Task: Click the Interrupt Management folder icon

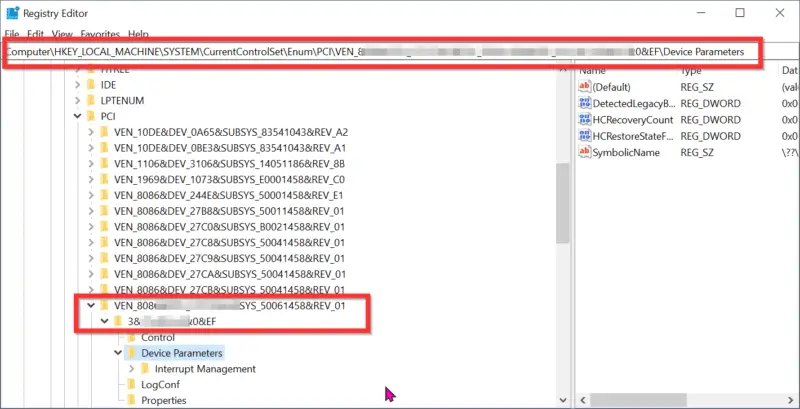Action: pyautogui.click(x=145, y=368)
